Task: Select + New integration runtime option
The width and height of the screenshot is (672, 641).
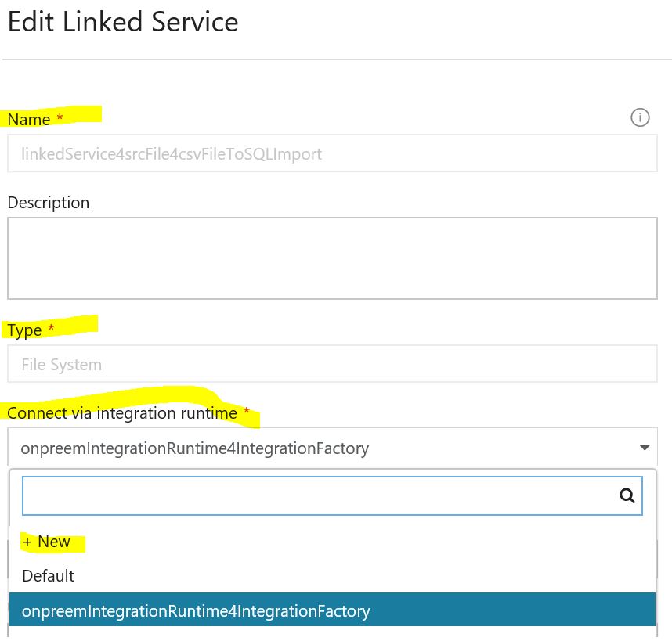Action: [46, 542]
